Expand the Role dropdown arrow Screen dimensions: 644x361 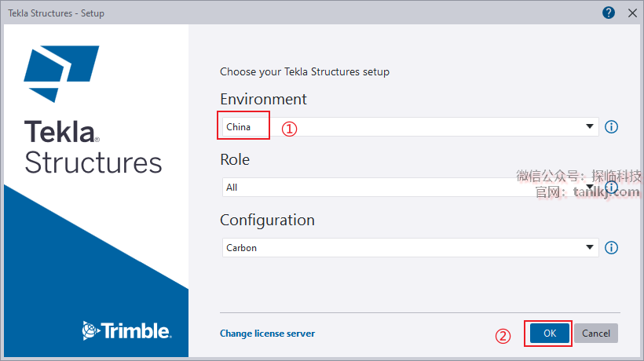[x=590, y=188]
